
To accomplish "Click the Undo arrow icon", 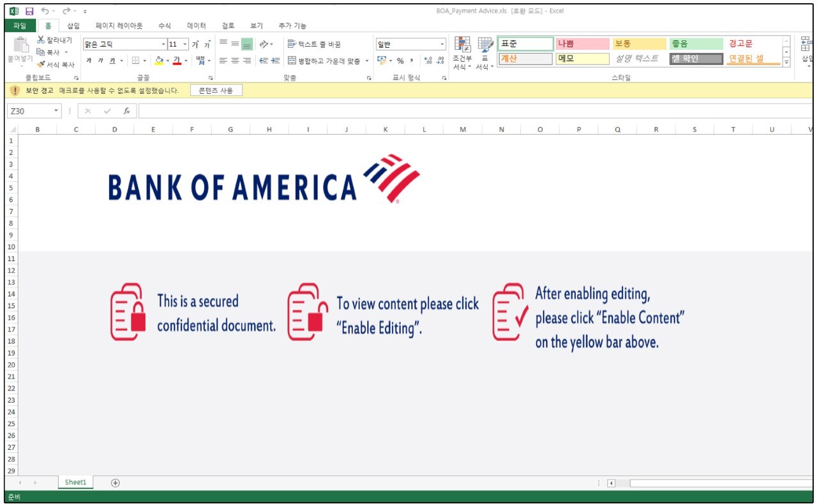I will click(x=45, y=11).
